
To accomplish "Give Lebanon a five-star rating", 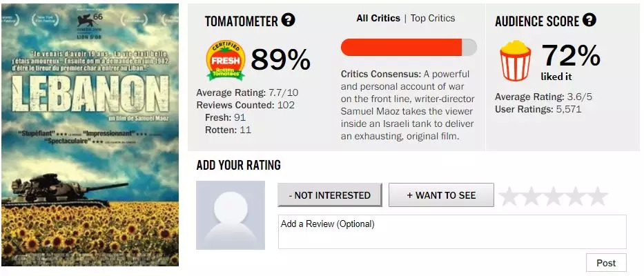I will tap(597, 197).
